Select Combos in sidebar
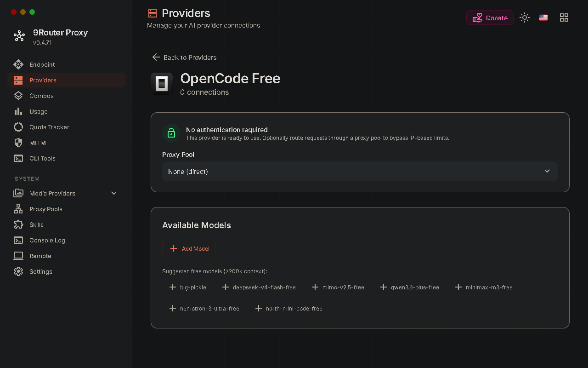Screen dimensions: 588x368 66,96
